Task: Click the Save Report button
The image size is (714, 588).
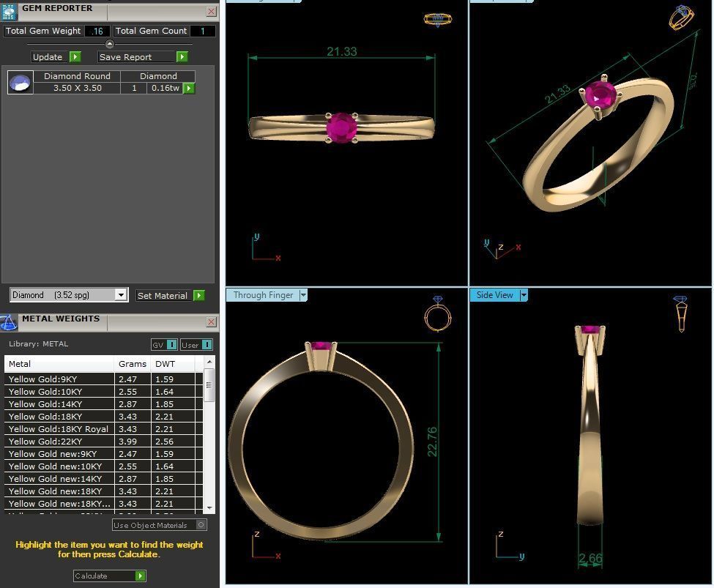Action: tap(137, 57)
